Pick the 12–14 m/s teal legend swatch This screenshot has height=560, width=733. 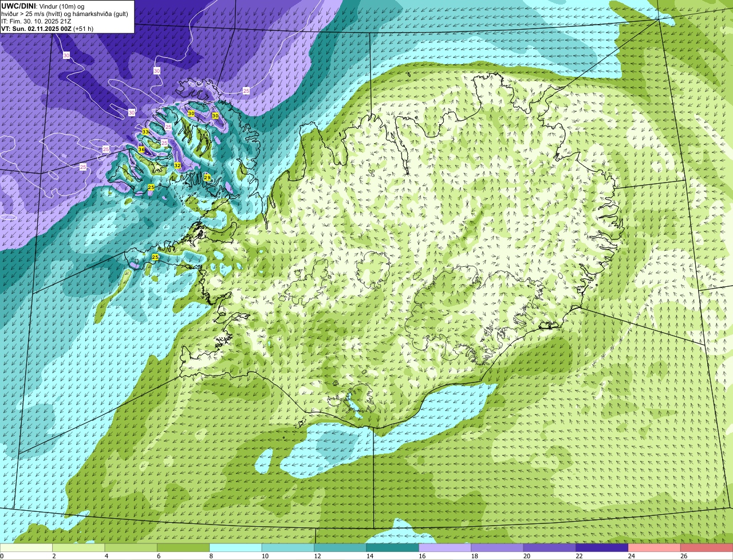pyautogui.click(x=340, y=547)
